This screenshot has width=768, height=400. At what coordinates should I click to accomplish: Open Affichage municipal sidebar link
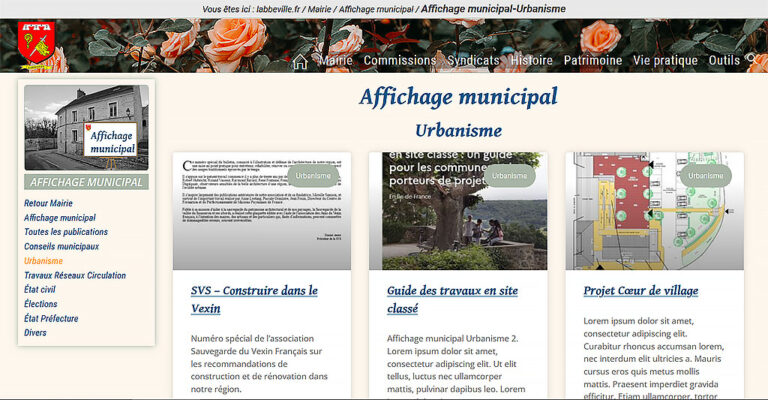tap(60, 218)
